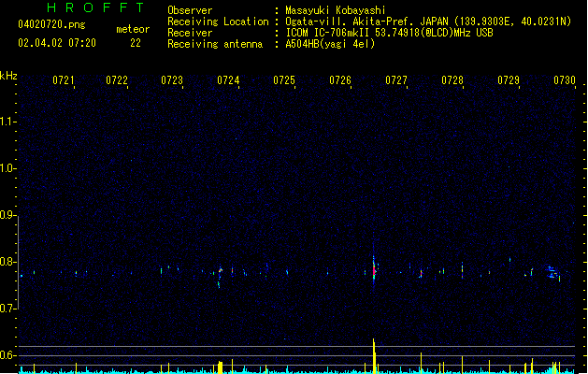Click the Receiving antenna label
Image resolution: width=588 pixels, height=374 pixels.
[x=215, y=44]
